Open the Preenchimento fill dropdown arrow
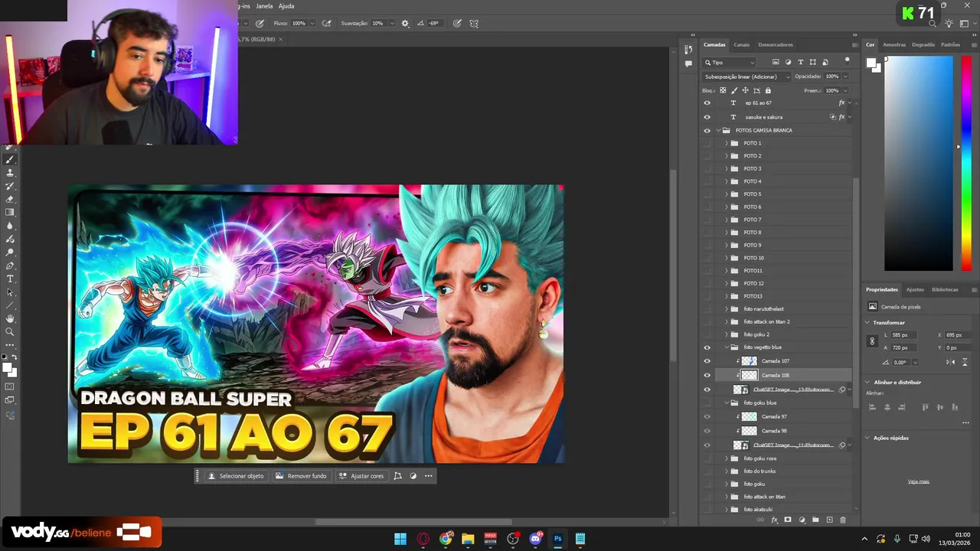The width and height of the screenshot is (980, 551). [x=845, y=90]
